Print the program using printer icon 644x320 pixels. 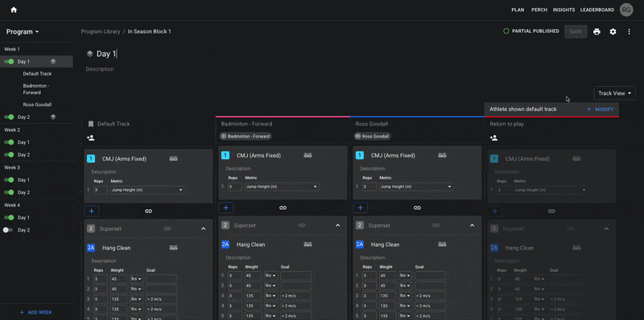point(597,31)
